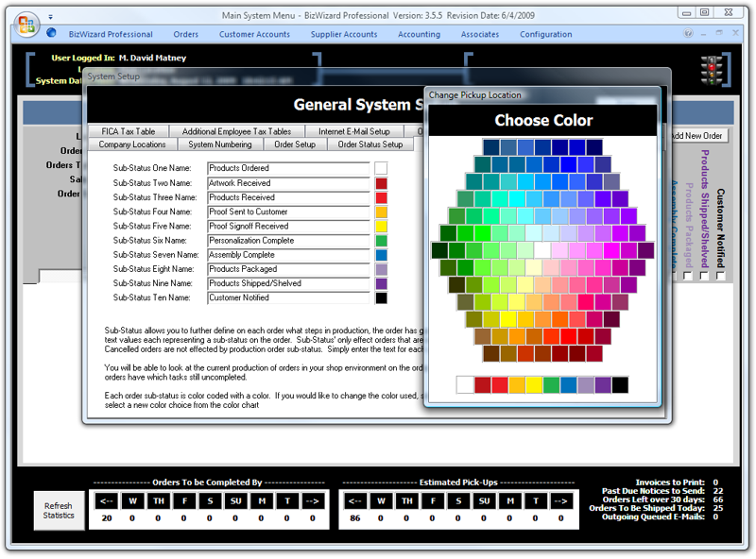
Task: Click previous arrow in Estimated Pick-Ups
Action: click(355, 501)
